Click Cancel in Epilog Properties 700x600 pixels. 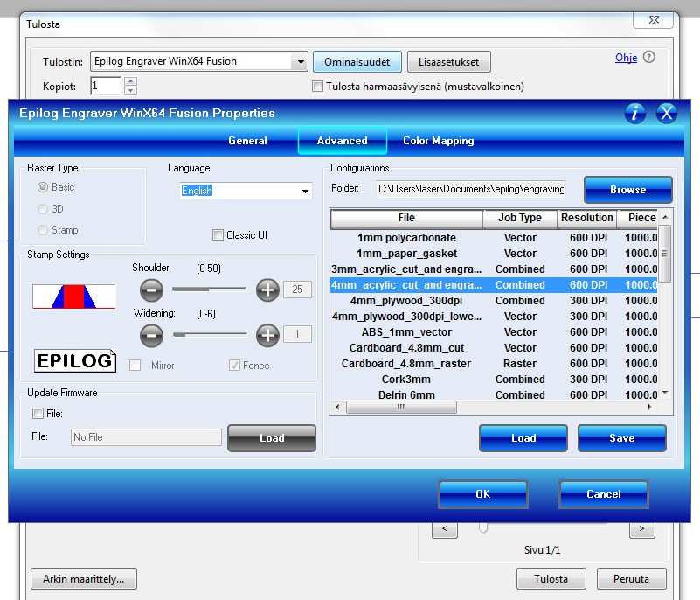(x=604, y=493)
